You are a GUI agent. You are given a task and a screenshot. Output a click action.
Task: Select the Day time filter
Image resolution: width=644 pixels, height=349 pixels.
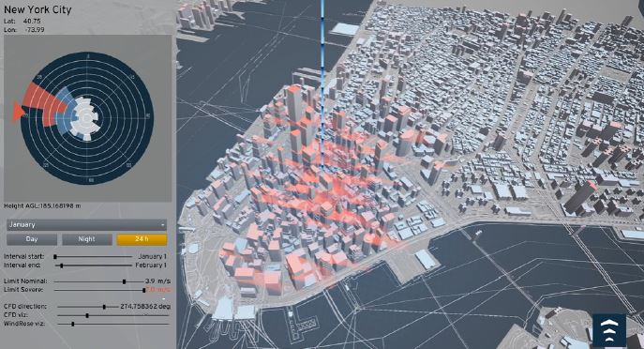32,239
